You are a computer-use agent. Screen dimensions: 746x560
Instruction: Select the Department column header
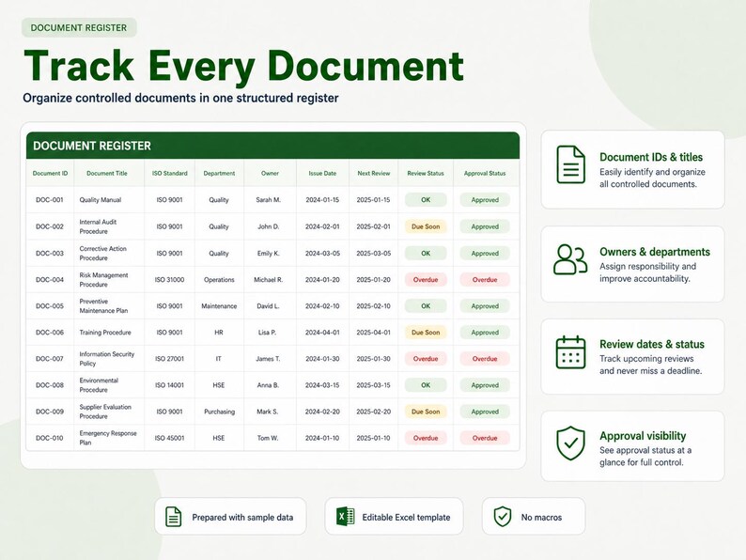coord(219,173)
